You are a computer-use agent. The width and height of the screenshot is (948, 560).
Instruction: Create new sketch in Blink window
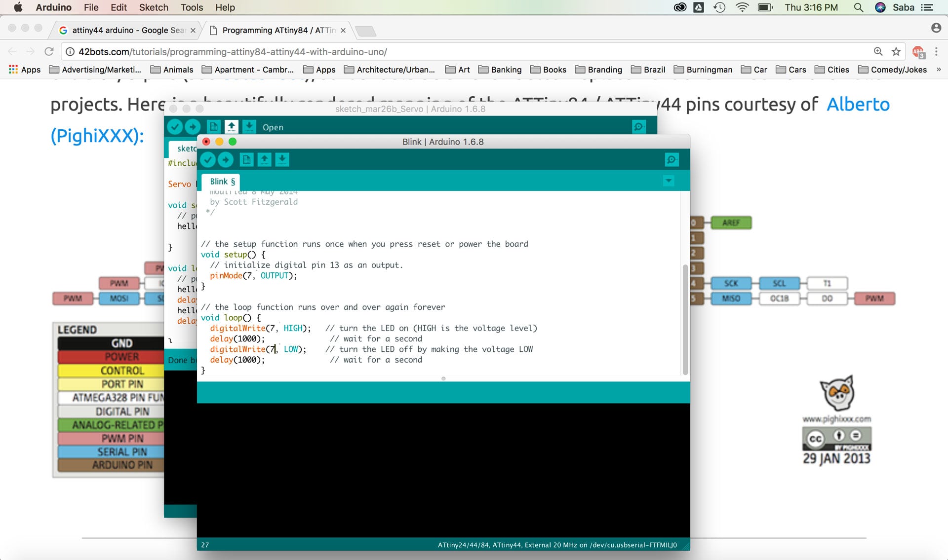click(x=247, y=159)
